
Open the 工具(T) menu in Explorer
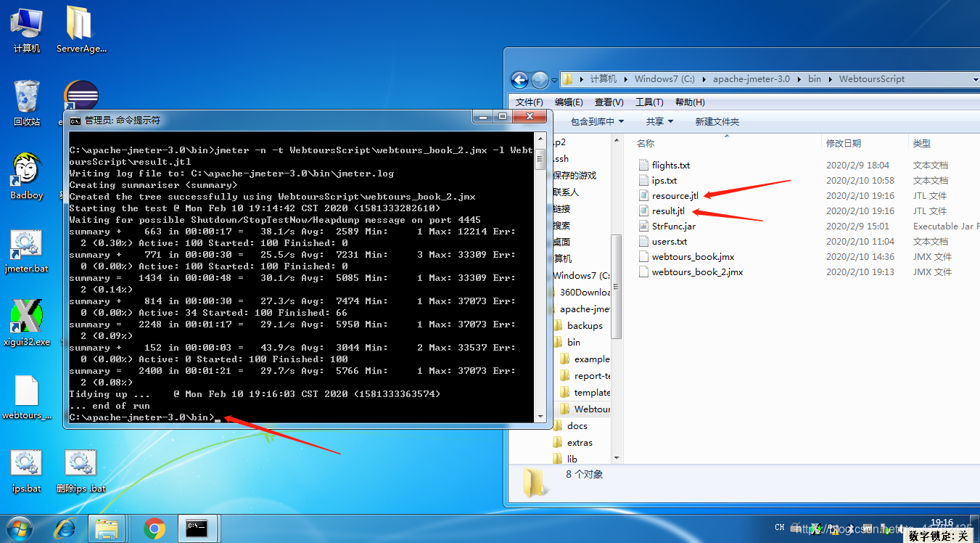click(x=649, y=102)
